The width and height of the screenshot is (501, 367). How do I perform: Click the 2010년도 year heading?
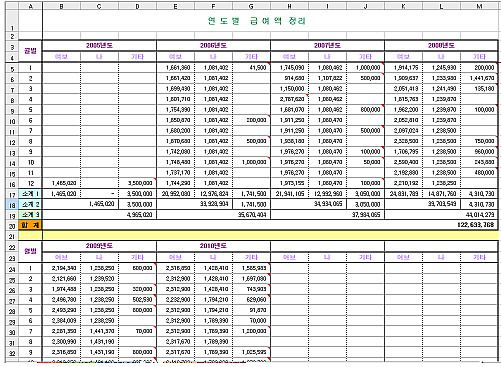point(213,246)
